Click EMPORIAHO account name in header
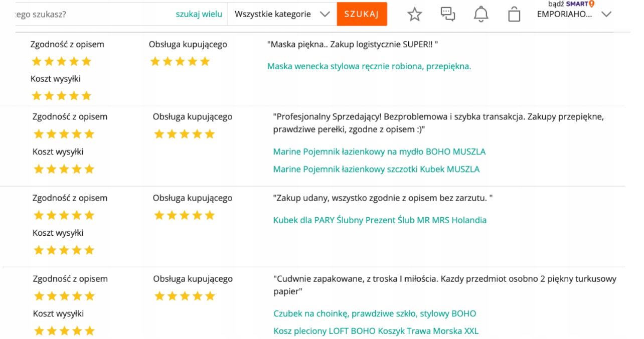The image size is (644, 339). tap(564, 14)
